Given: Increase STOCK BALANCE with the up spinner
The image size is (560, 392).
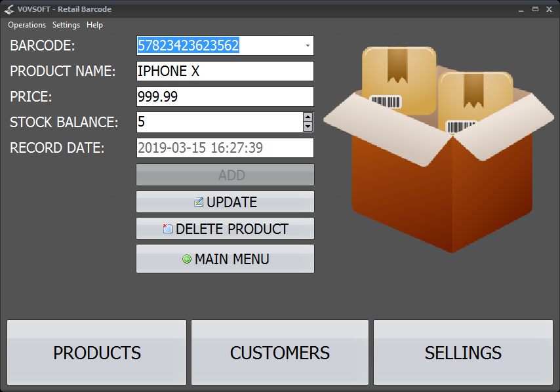Looking at the screenshot, I should click(308, 118).
